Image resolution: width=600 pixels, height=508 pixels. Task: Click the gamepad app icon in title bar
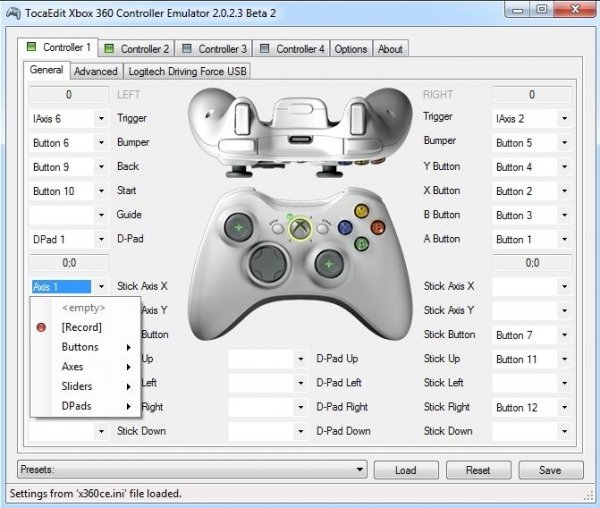pos(13,13)
